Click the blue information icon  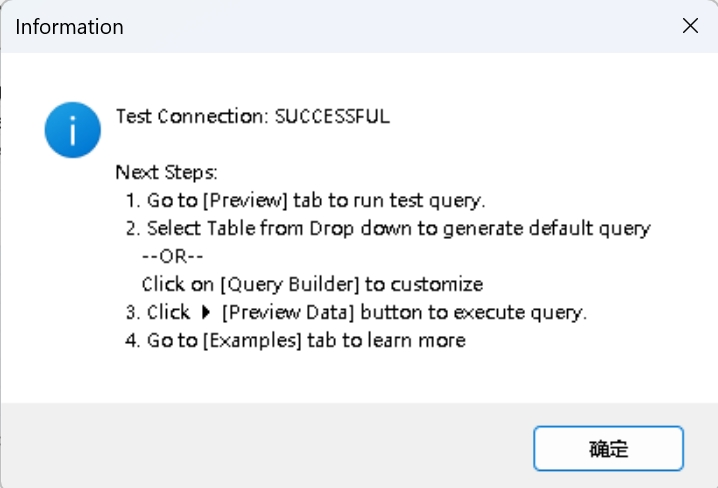tap(72, 130)
